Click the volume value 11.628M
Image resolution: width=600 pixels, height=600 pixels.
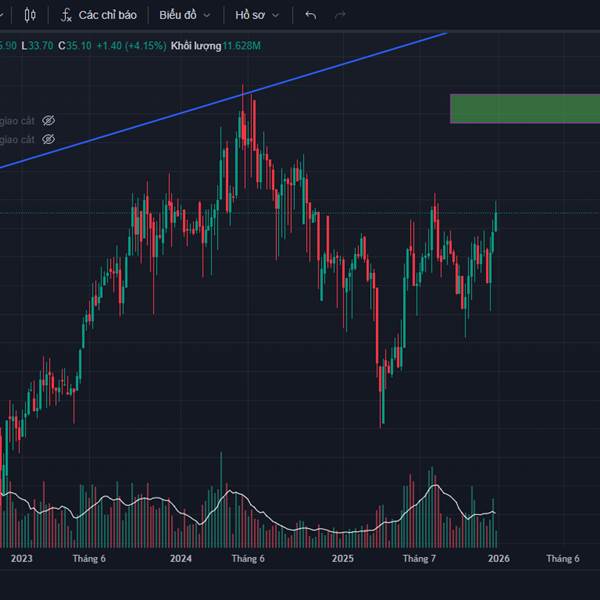coord(241,46)
